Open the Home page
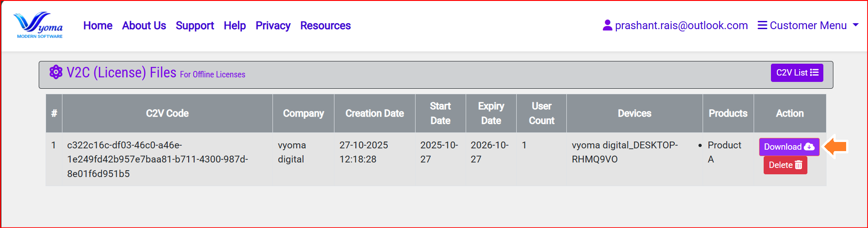The height and width of the screenshot is (228, 868). point(98,25)
